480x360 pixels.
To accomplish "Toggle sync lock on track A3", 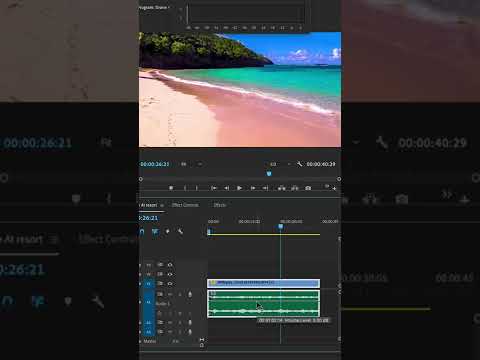I will pyautogui.click(x=160, y=332).
